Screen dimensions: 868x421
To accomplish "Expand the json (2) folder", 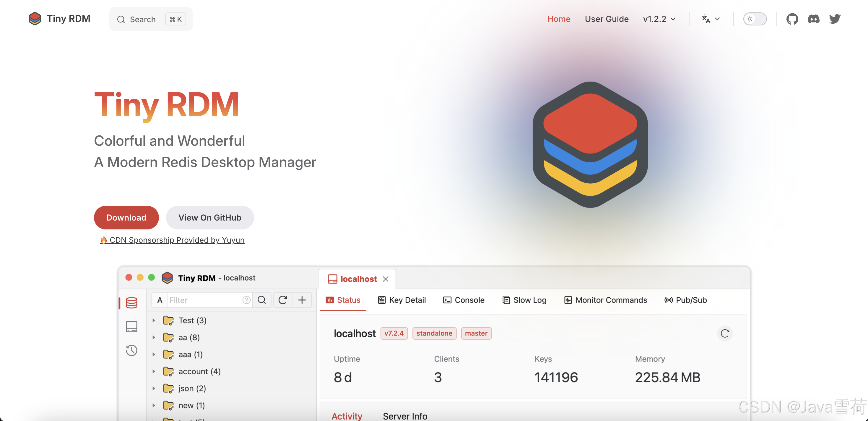I will [154, 388].
